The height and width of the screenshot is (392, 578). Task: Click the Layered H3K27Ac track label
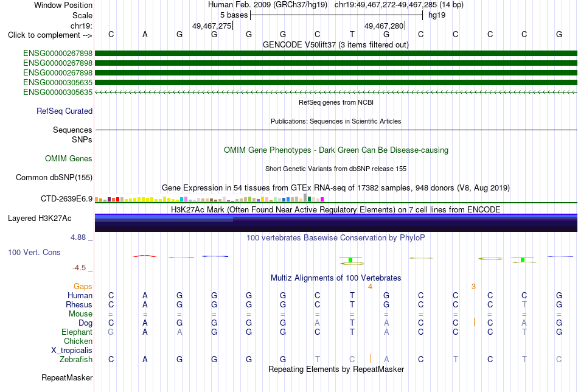pos(40,219)
